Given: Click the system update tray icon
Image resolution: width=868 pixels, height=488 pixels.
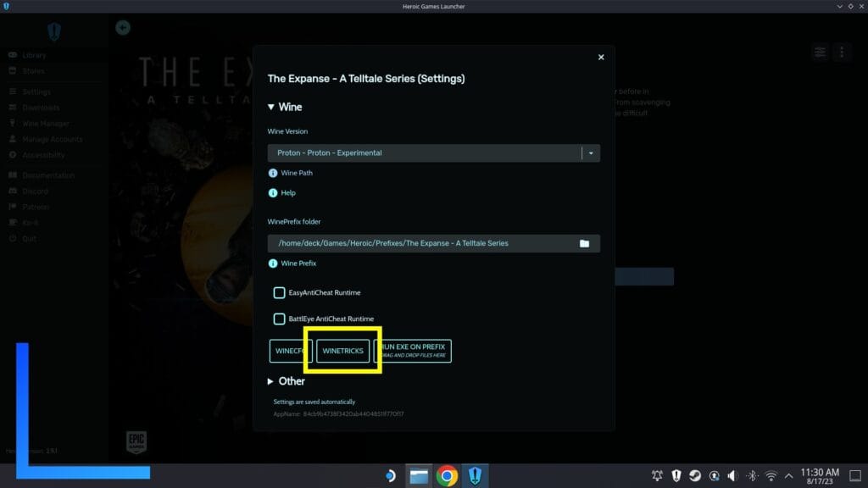Looking at the screenshot, I should (714, 476).
